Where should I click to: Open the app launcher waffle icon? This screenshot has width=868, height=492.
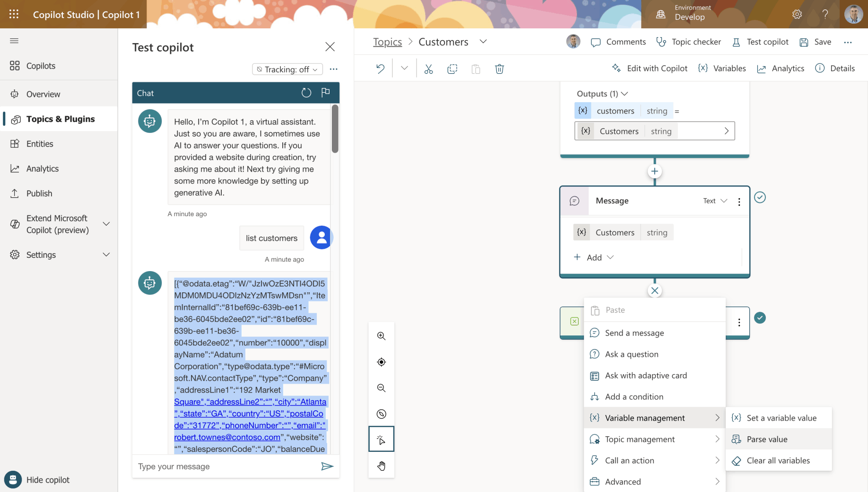14,14
